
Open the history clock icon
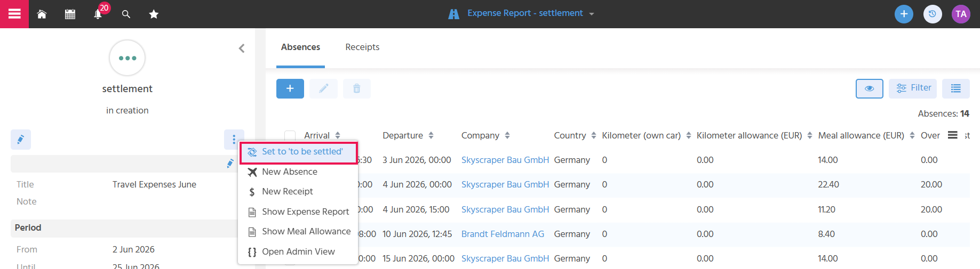pos(933,14)
